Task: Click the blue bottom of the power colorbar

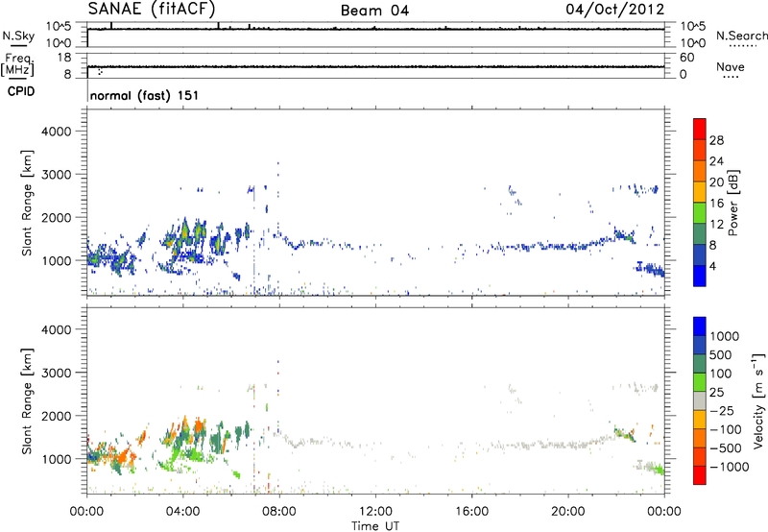Action: (x=700, y=276)
